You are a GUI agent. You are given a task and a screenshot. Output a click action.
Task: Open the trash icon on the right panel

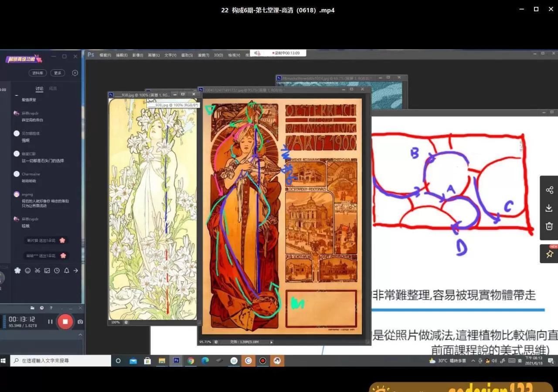coord(549,226)
